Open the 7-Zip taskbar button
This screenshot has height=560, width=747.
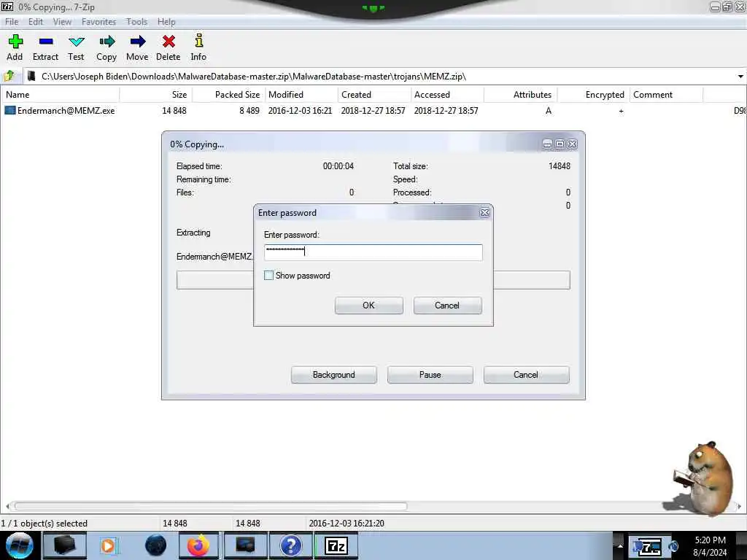(336, 545)
